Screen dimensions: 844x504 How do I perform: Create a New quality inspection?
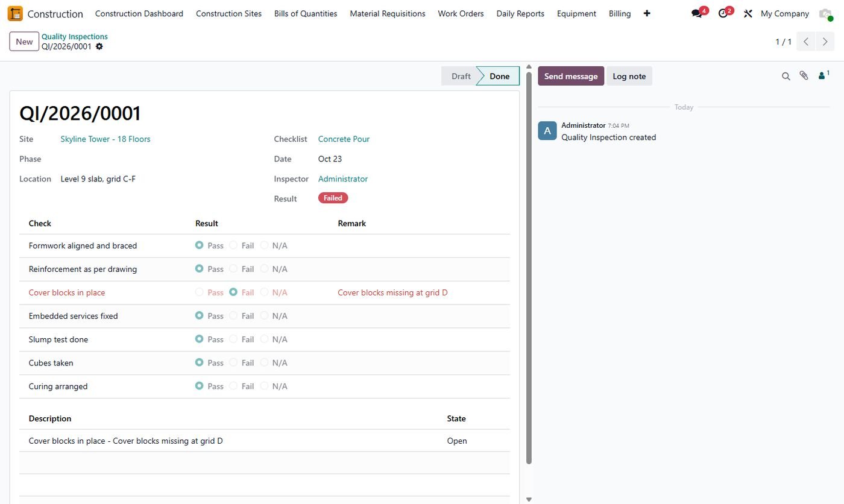[24, 42]
